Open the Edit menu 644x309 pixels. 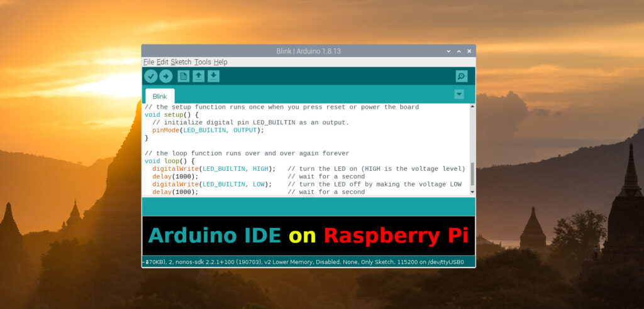(x=163, y=62)
